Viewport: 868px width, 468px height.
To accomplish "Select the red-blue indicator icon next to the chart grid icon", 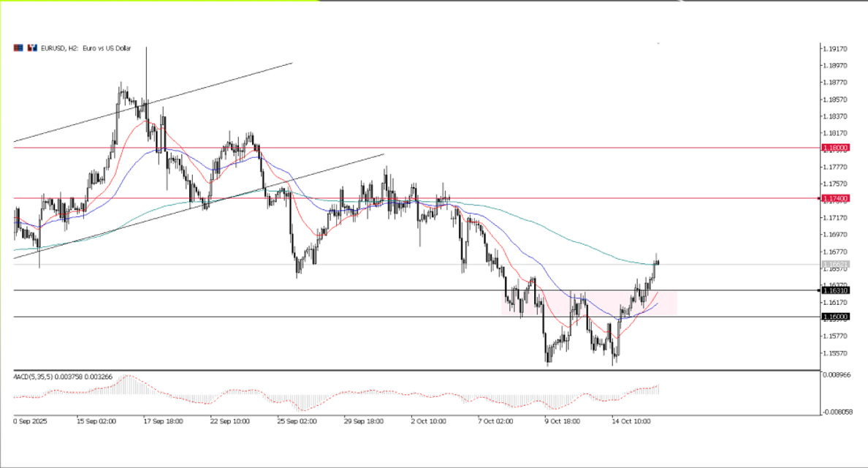I will pyautogui.click(x=32, y=48).
